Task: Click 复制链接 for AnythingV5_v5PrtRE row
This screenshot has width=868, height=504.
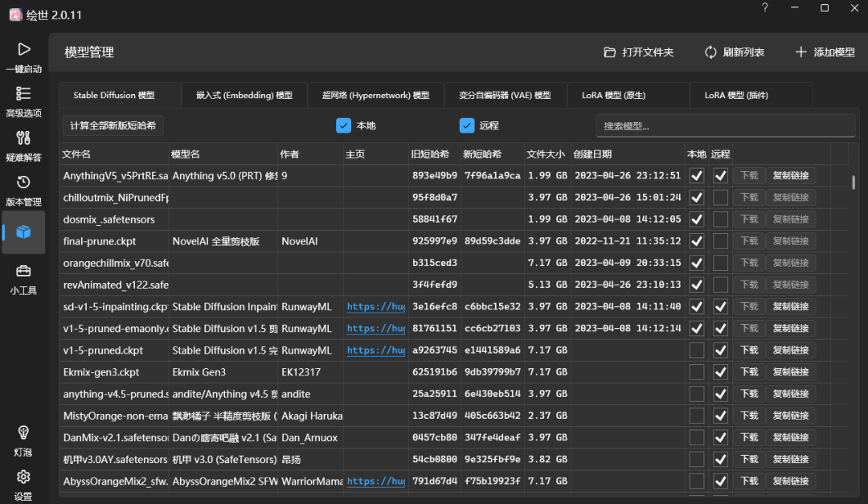Action: (791, 175)
